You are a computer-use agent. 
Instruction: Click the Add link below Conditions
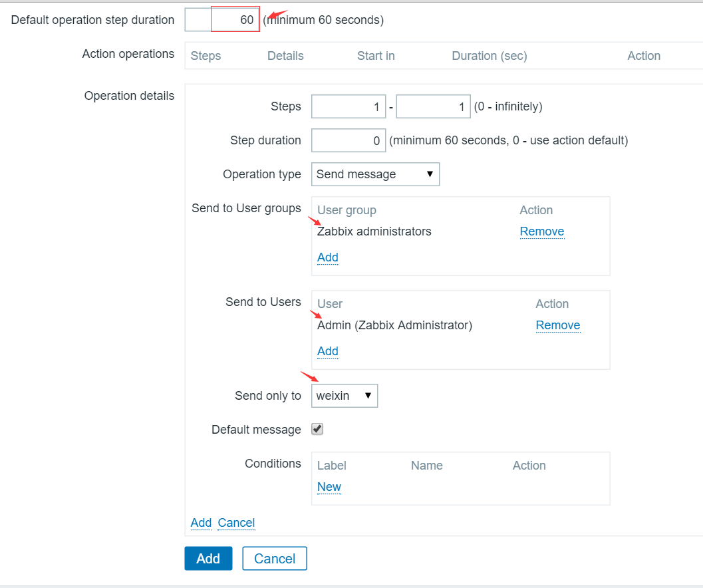click(x=201, y=523)
